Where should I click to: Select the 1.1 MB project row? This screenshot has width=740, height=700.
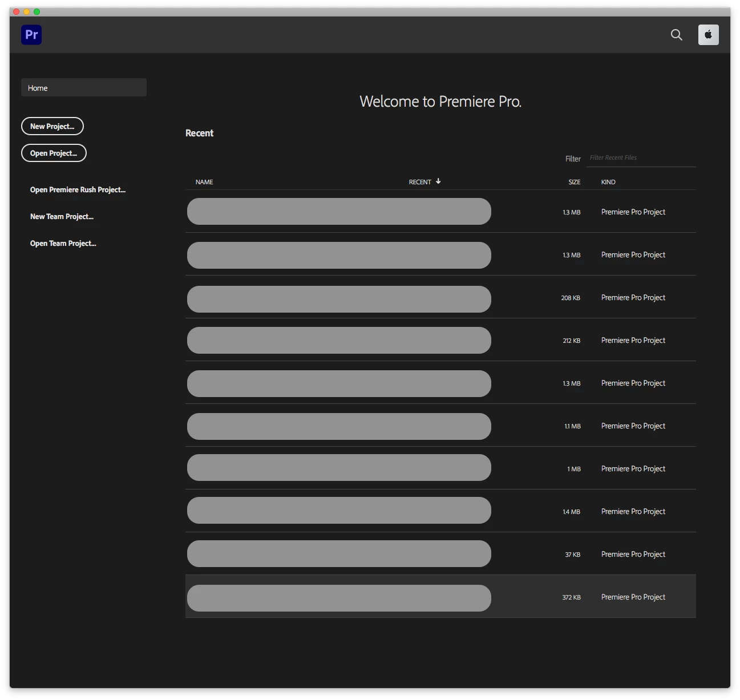click(x=440, y=426)
